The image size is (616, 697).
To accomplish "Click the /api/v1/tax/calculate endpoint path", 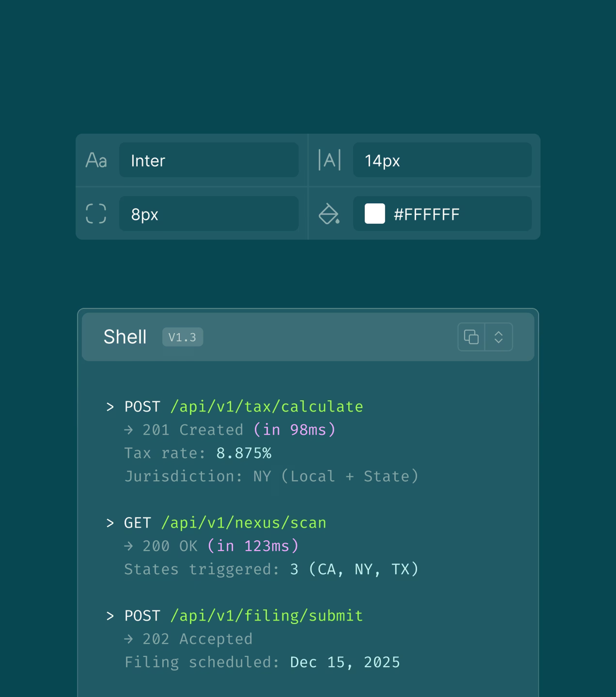I will (267, 407).
